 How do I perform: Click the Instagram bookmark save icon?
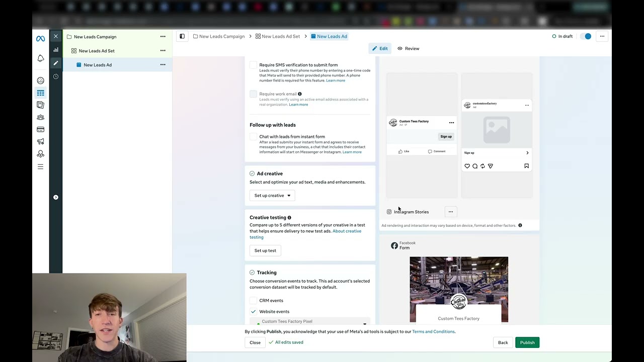[x=526, y=166]
